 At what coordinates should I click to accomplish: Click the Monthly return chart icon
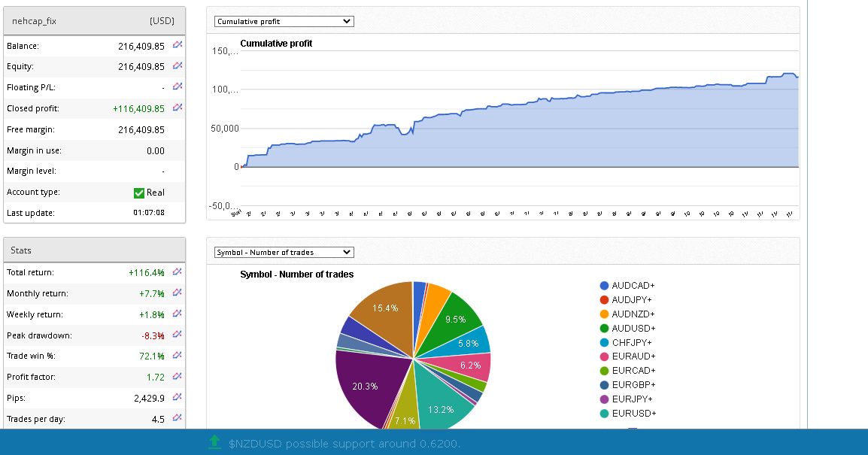pyautogui.click(x=178, y=293)
